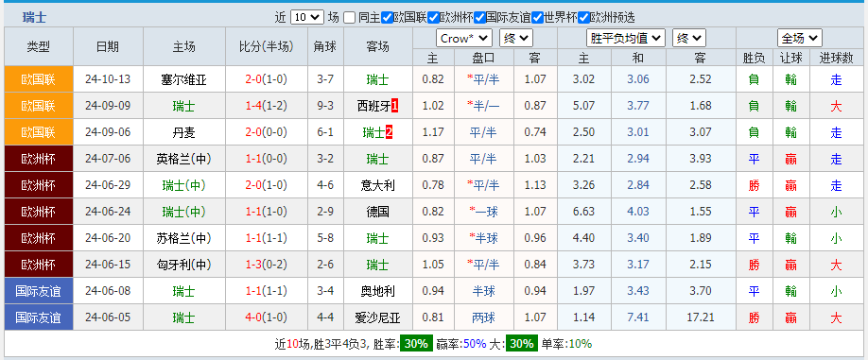Click the 让球 column header
This screenshot has height=360, width=868.
click(x=791, y=58)
